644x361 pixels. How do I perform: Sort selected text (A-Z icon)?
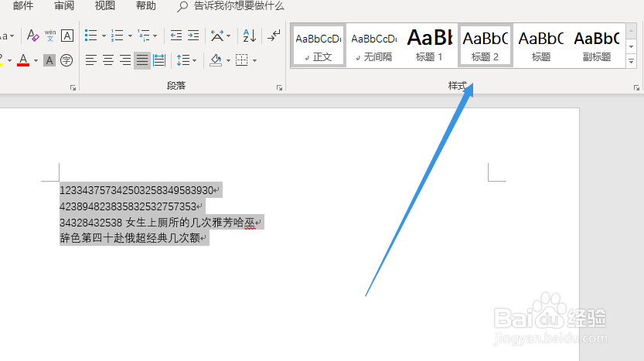(x=249, y=36)
